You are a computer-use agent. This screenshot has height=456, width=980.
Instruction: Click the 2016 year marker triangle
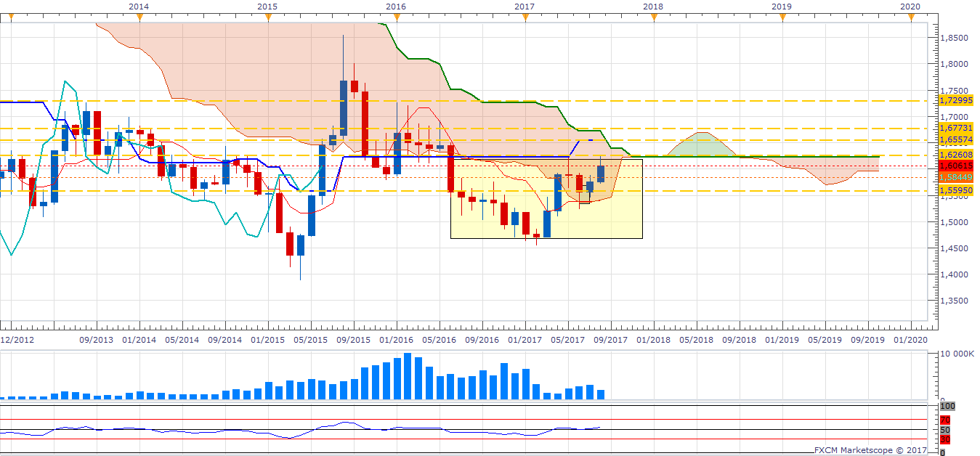pos(396,18)
